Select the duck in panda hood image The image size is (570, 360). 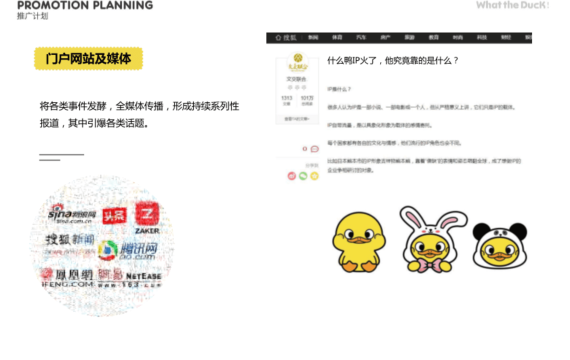coord(500,246)
